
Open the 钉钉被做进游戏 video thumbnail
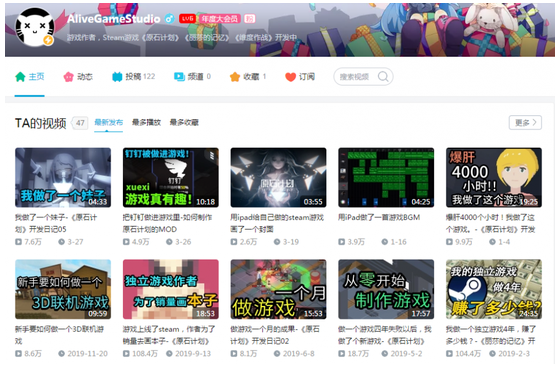pos(171,177)
